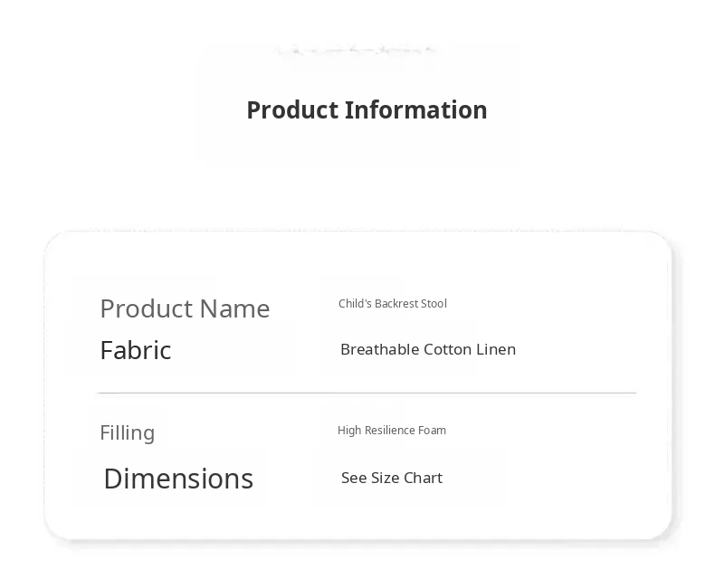Select the Dimensions label

tap(178, 479)
